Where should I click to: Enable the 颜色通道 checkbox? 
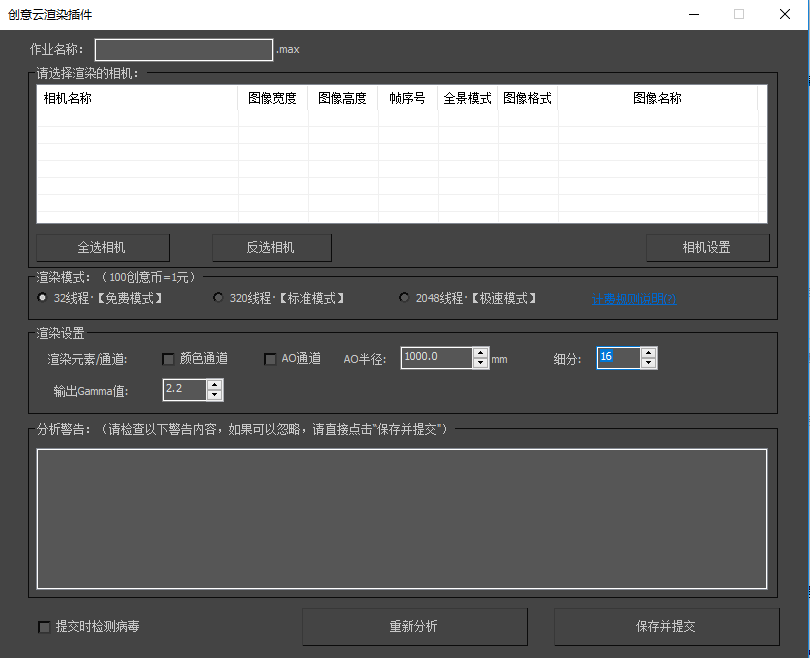click(168, 359)
